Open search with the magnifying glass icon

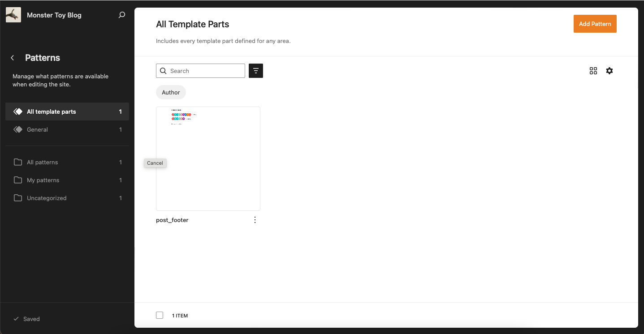[121, 15]
